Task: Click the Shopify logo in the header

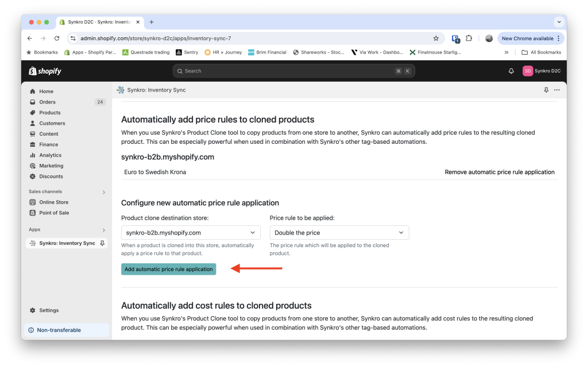Action: 45,70
